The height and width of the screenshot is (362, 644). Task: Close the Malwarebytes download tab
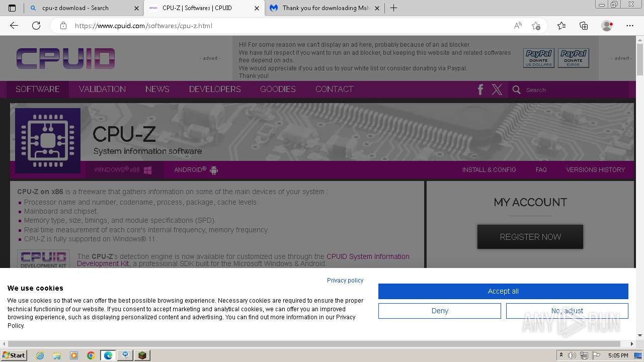coord(377,8)
